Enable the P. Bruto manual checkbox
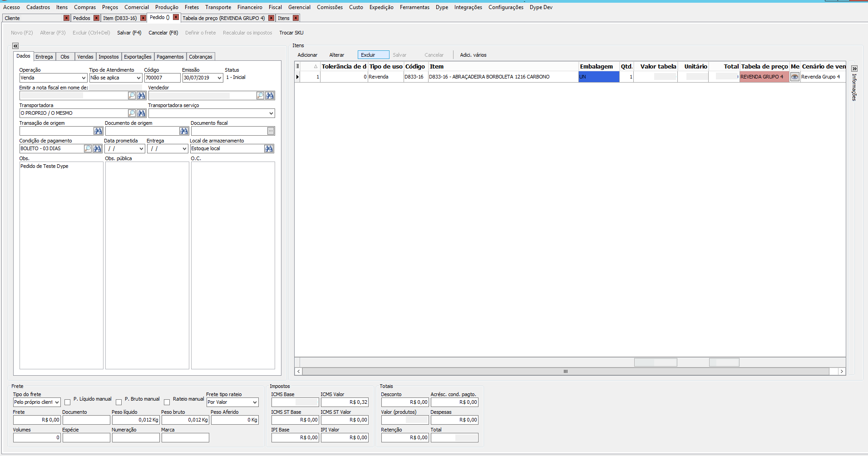 click(119, 402)
